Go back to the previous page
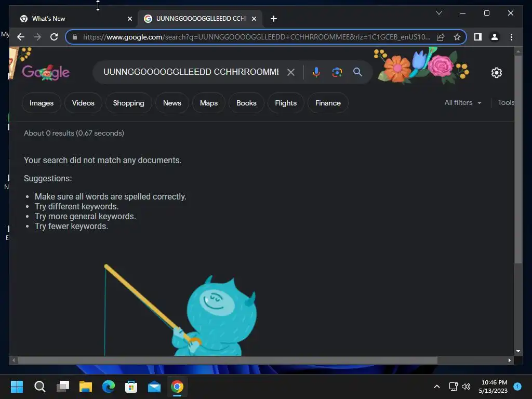 coord(21,37)
